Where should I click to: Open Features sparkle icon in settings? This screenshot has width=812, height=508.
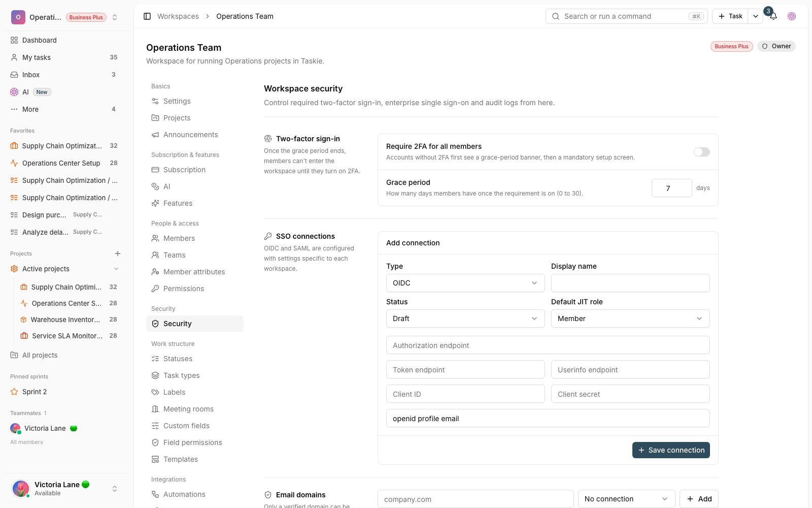click(155, 203)
